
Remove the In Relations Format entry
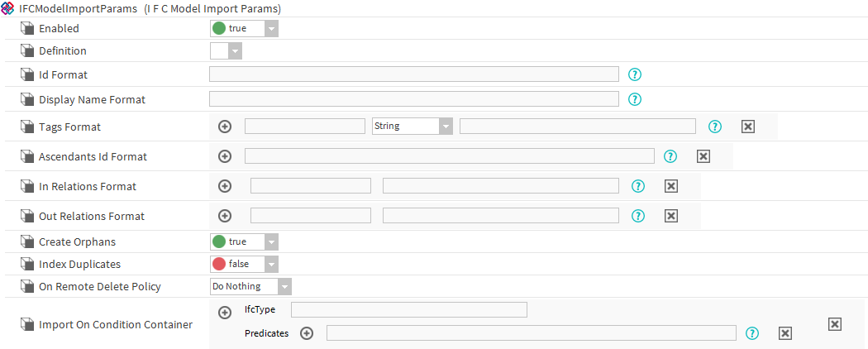[x=671, y=186]
